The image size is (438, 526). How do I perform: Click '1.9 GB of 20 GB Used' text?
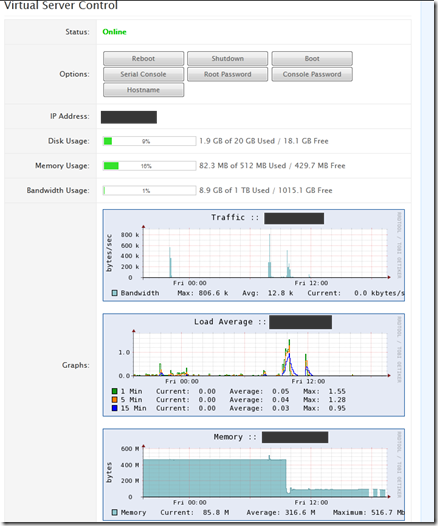[237, 141]
